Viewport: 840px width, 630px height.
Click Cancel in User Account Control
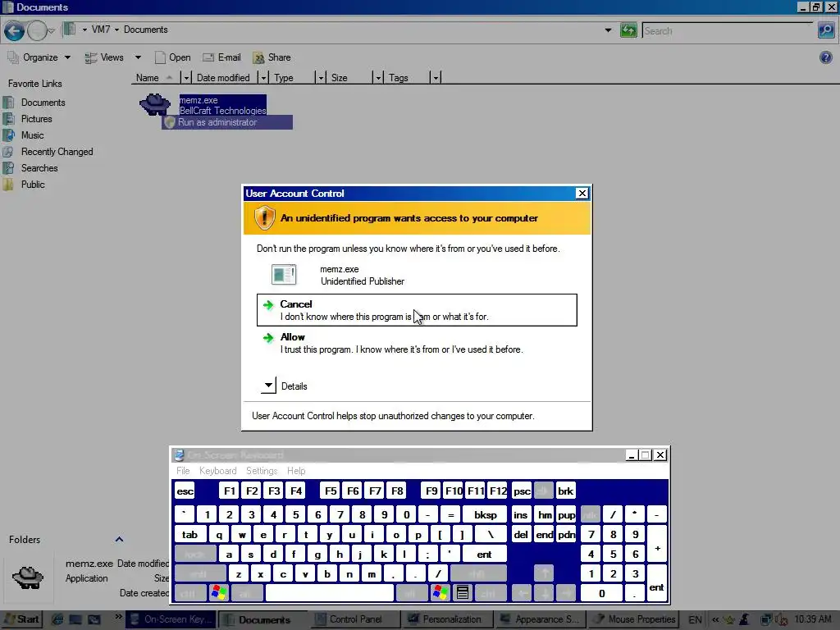pyautogui.click(x=417, y=309)
